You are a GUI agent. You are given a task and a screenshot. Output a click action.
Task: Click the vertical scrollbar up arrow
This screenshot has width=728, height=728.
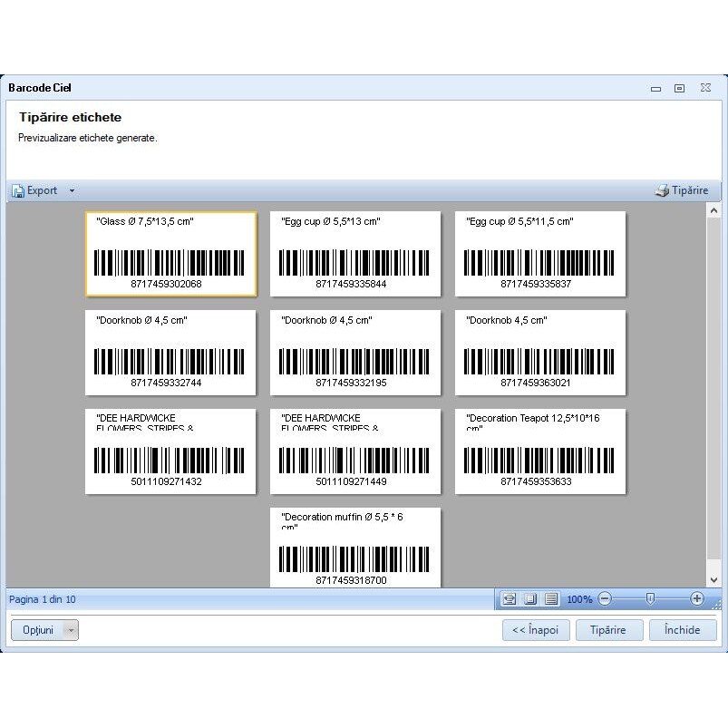[x=713, y=209]
